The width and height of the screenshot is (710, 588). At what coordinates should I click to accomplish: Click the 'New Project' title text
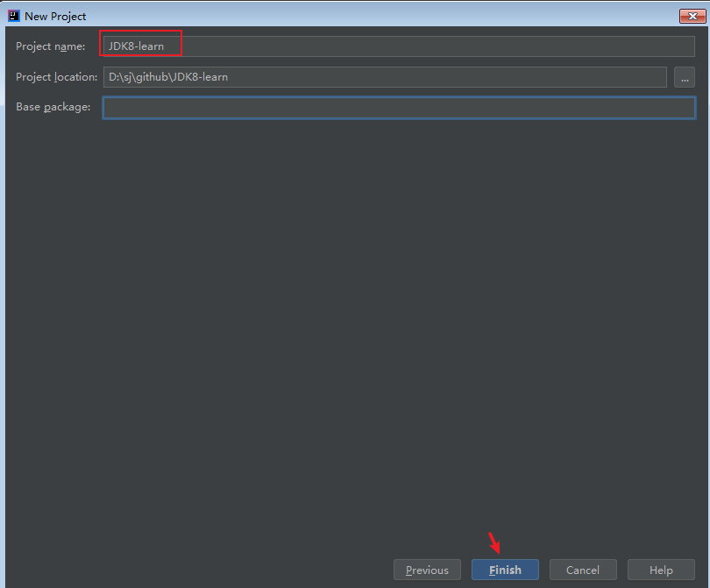pos(55,17)
